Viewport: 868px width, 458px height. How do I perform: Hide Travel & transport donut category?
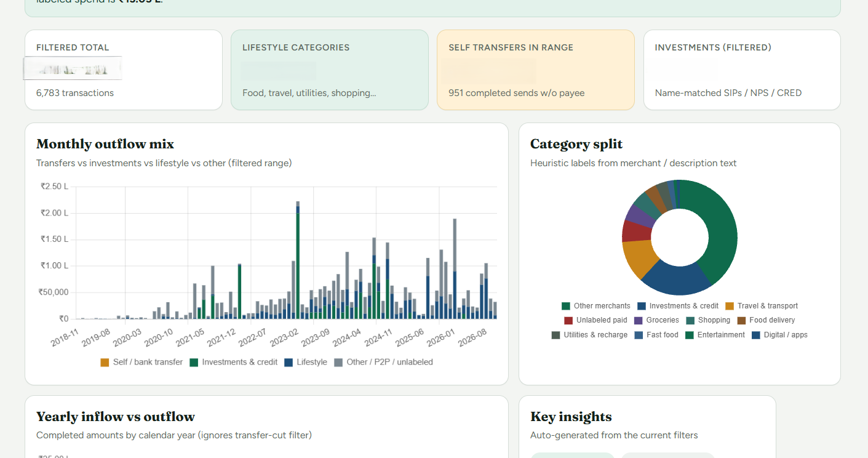pyautogui.click(x=762, y=306)
